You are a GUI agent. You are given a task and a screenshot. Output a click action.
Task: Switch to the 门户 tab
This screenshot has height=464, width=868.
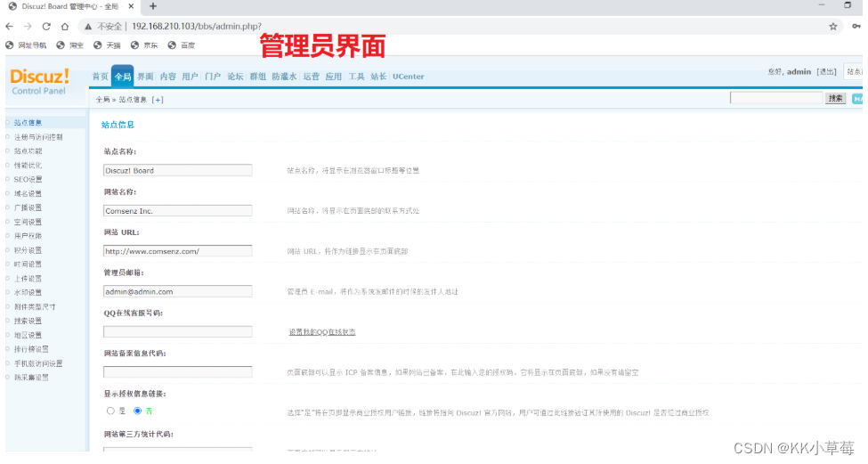coord(213,77)
